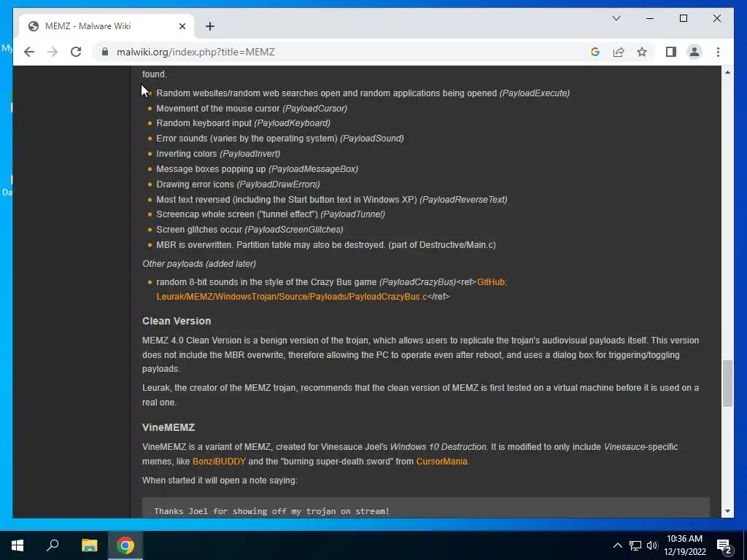Follow the CursorMania link
The width and height of the screenshot is (747, 560).
click(x=441, y=461)
